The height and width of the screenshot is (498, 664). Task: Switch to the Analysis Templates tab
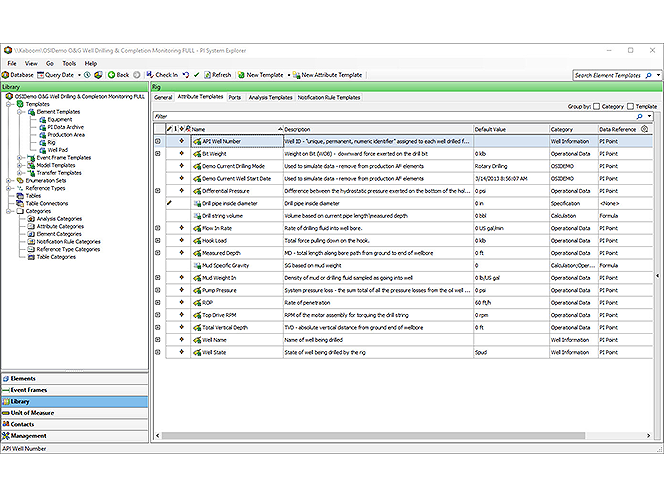(270, 97)
